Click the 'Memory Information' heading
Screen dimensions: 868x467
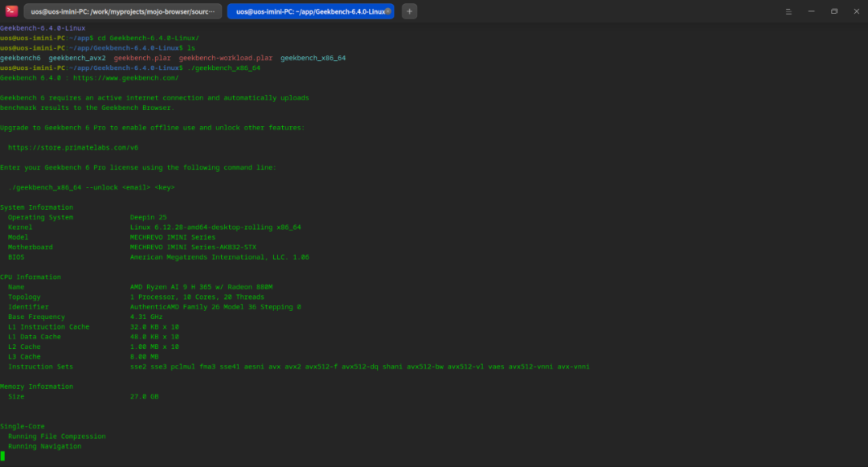(x=36, y=387)
